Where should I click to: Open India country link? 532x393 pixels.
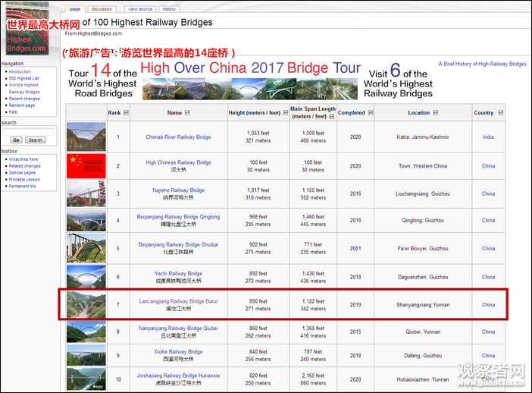click(488, 137)
